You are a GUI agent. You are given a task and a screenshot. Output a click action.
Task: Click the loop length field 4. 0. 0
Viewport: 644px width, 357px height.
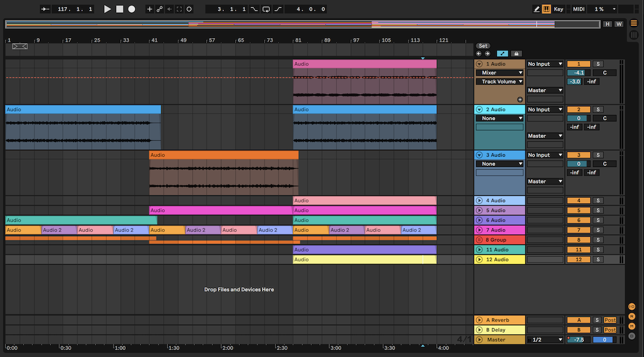306,9
